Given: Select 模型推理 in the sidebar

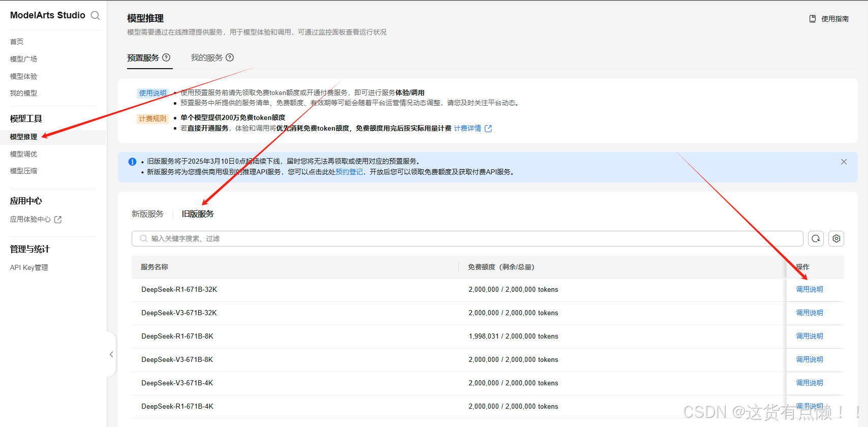Looking at the screenshot, I should coord(24,137).
